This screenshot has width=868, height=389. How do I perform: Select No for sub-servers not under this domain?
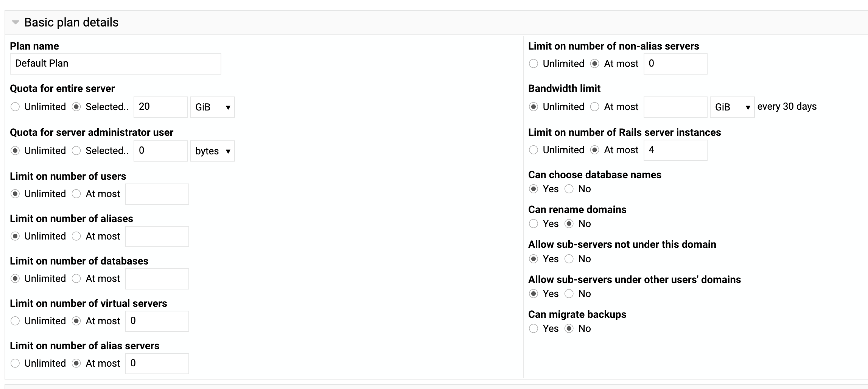pos(569,259)
